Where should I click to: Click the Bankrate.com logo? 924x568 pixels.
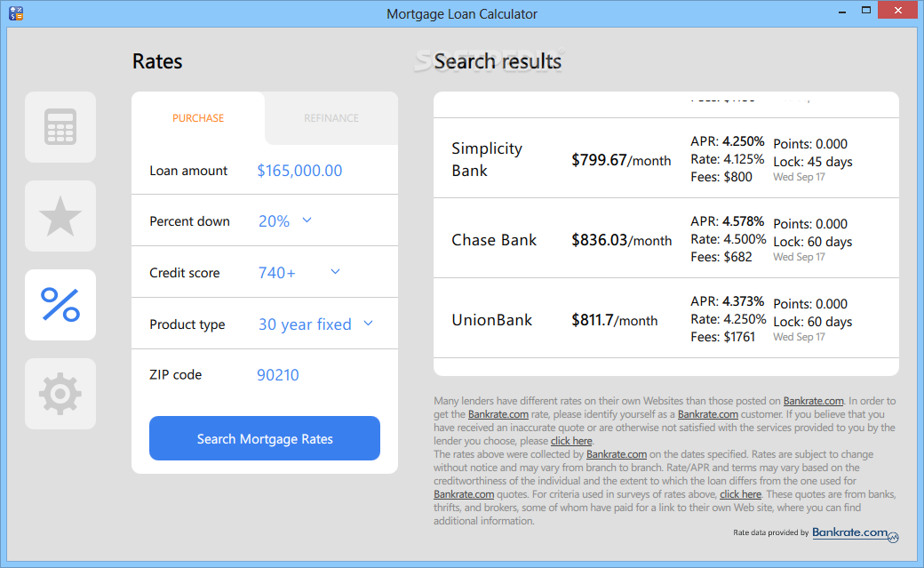855,533
